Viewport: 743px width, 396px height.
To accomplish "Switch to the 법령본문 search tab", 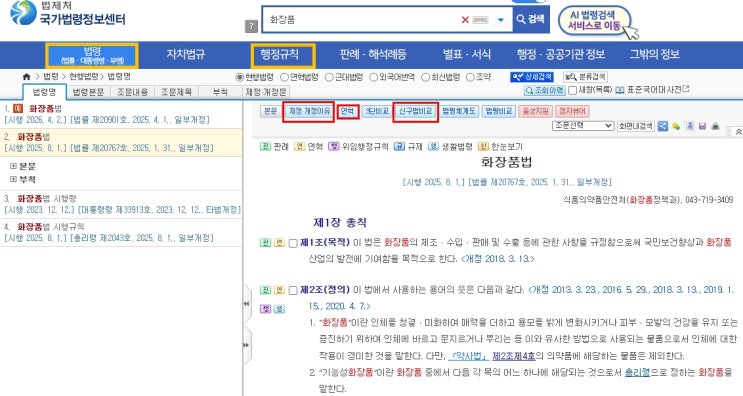I will click(x=88, y=92).
